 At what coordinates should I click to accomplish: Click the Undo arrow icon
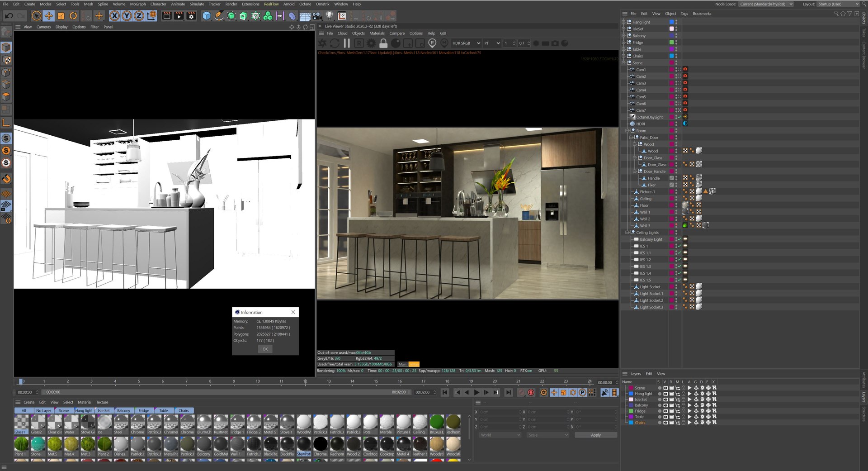pyautogui.click(x=9, y=16)
